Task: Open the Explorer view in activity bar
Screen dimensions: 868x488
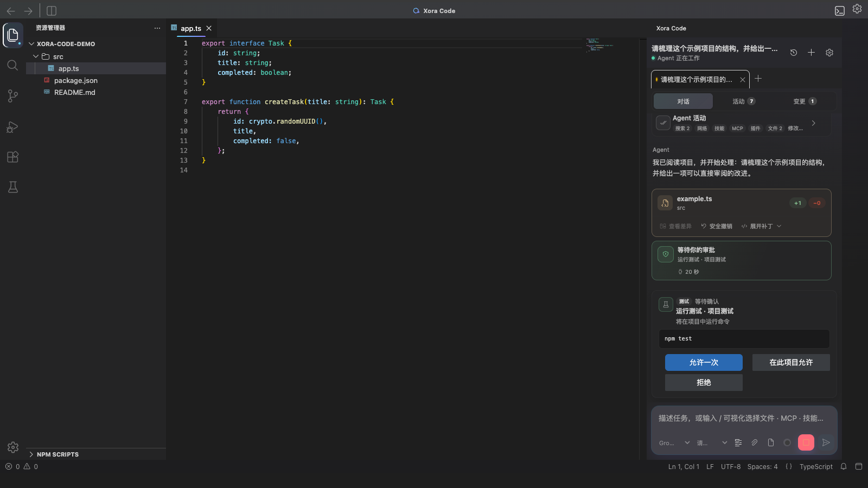Action: [13, 35]
